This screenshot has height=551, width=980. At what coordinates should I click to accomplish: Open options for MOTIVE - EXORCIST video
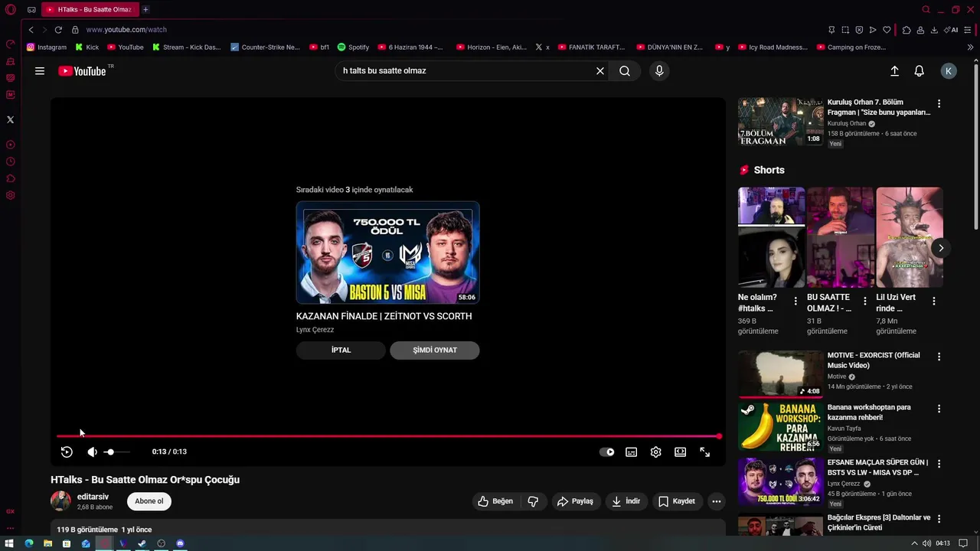939,357
